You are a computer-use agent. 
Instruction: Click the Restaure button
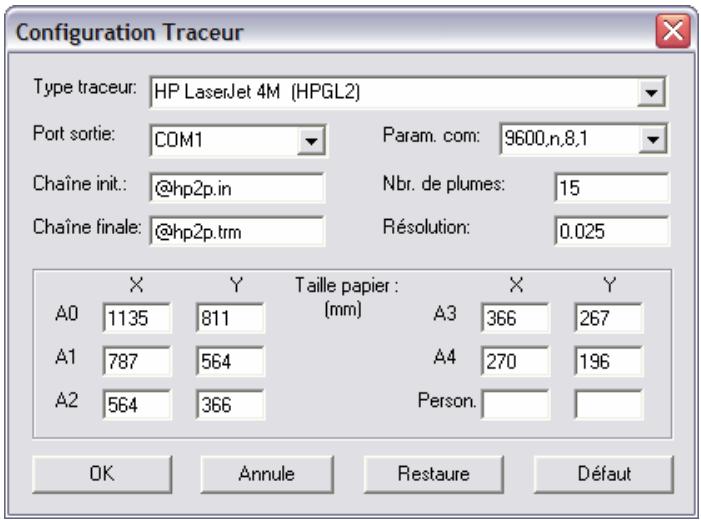434,474
